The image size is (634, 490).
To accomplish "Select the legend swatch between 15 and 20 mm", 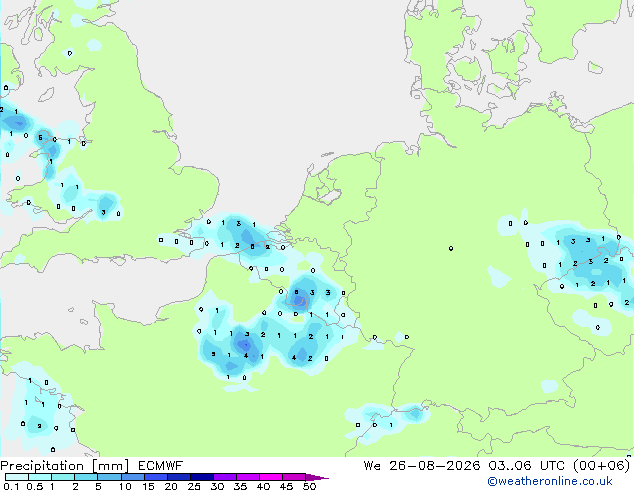I will [156, 477].
